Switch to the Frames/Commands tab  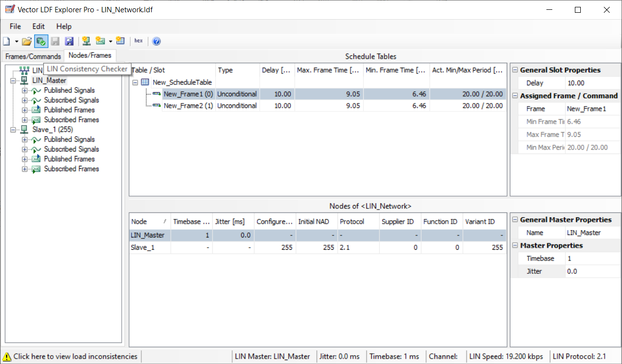33,56
